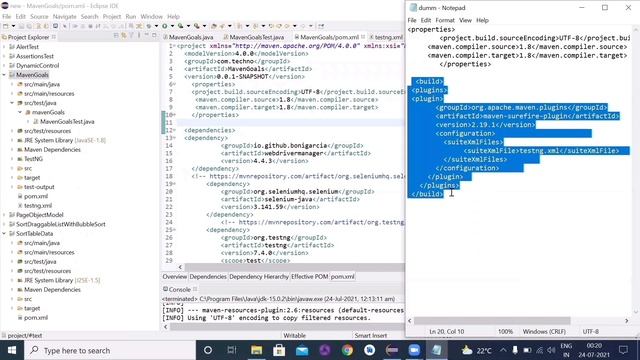This screenshot has width=640, height=360.
Task: Open the Format menu in Notepad
Action: click(445, 20)
